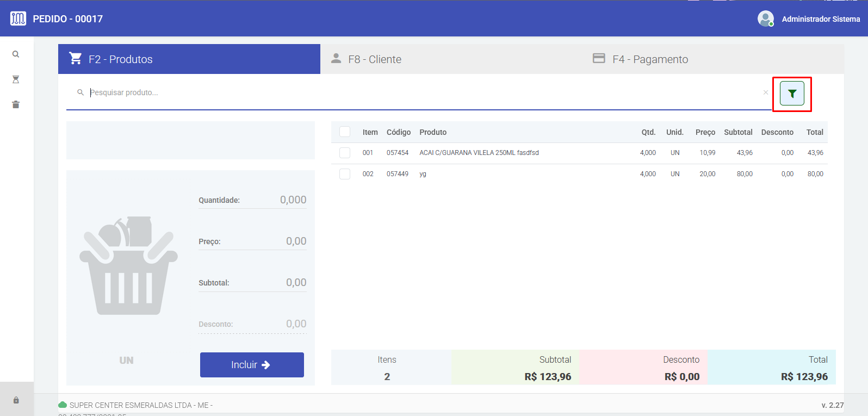
Task: Switch to the F8 - Cliente tab
Action: [x=374, y=59]
